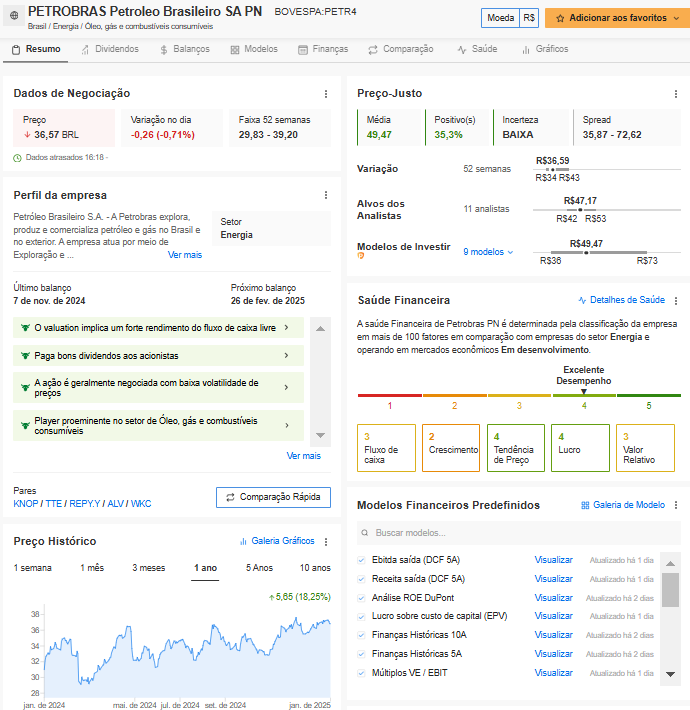690x710 pixels.
Task: Select the 5 Anos chart range
Action: [x=259, y=568]
